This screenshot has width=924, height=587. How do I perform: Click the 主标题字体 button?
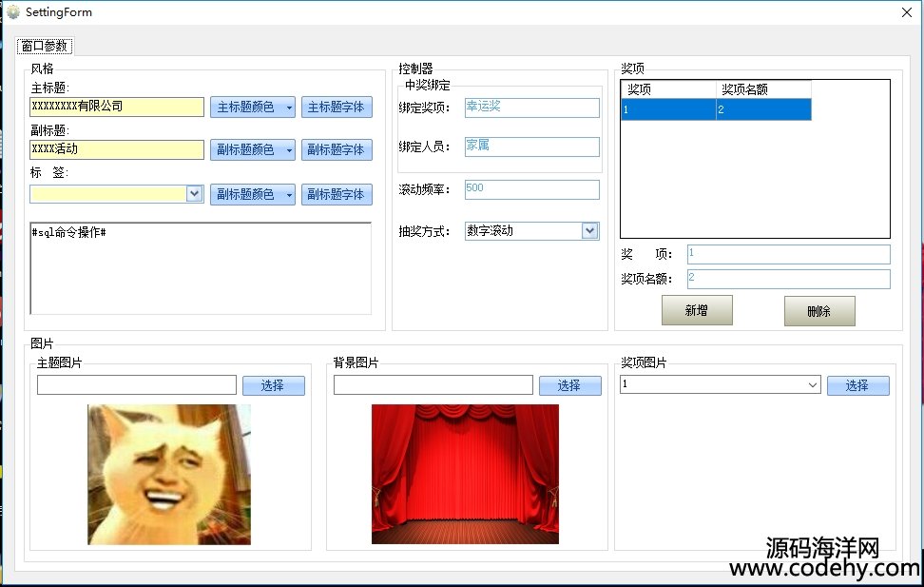pyautogui.click(x=337, y=108)
